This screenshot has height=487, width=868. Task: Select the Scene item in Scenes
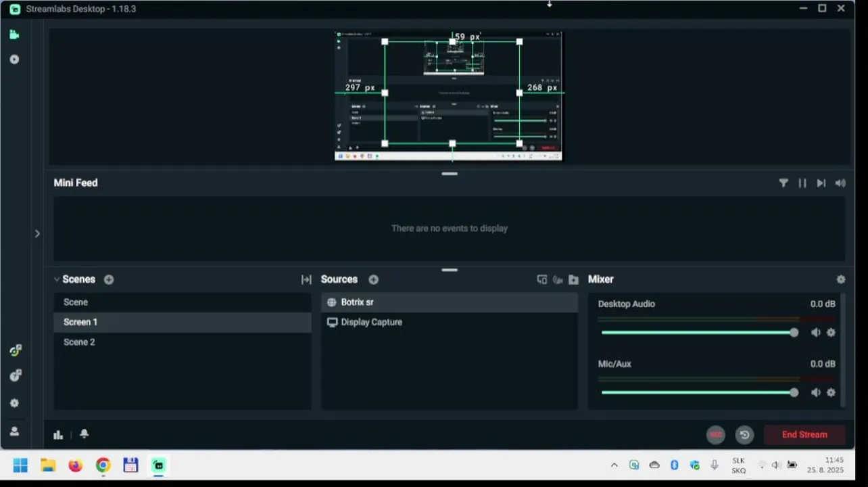coord(183,302)
